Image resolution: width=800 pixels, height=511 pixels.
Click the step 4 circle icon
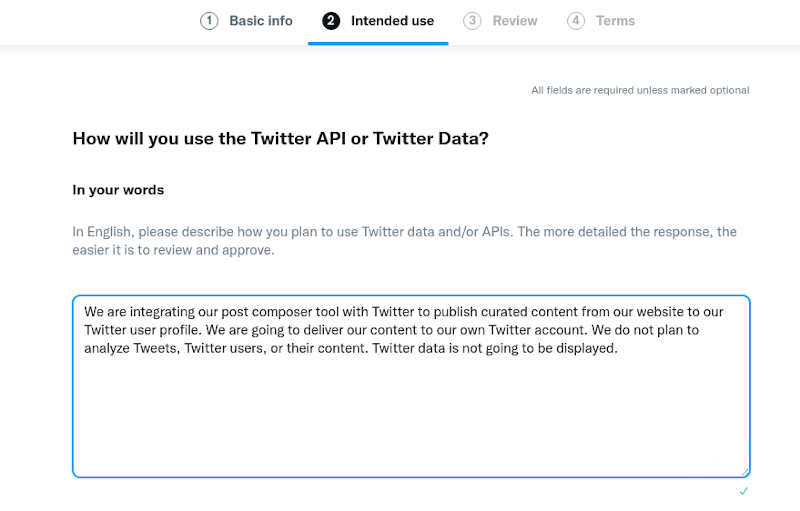pos(576,21)
